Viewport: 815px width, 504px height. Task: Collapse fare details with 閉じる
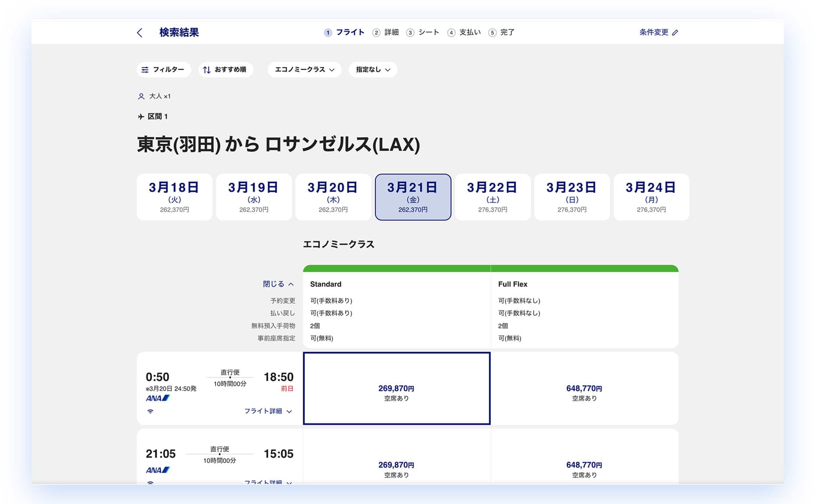click(x=278, y=284)
